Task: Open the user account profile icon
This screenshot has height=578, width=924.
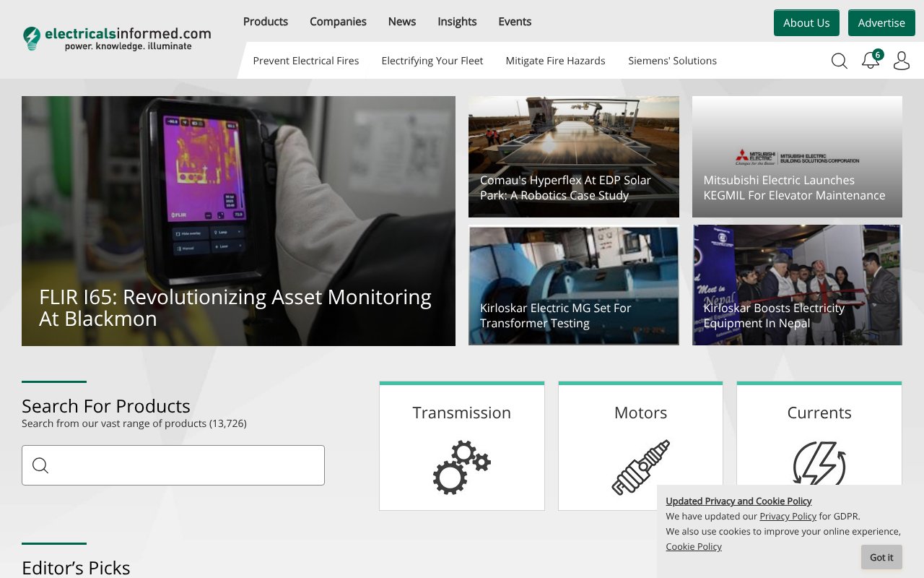Action: click(901, 61)
